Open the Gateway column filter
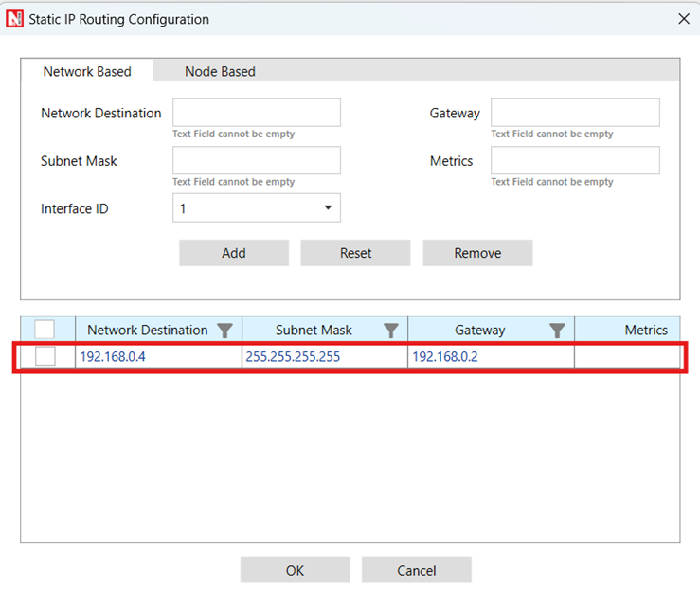 557,331
